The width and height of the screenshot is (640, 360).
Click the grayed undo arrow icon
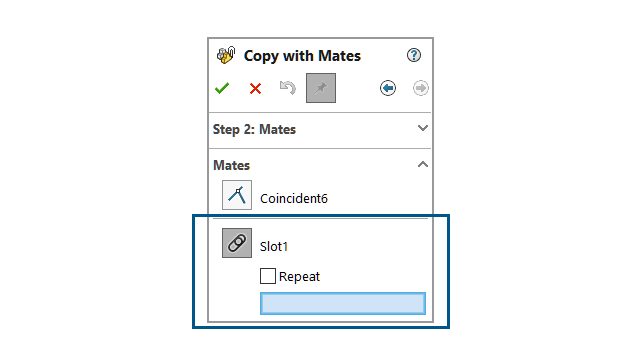288,88
